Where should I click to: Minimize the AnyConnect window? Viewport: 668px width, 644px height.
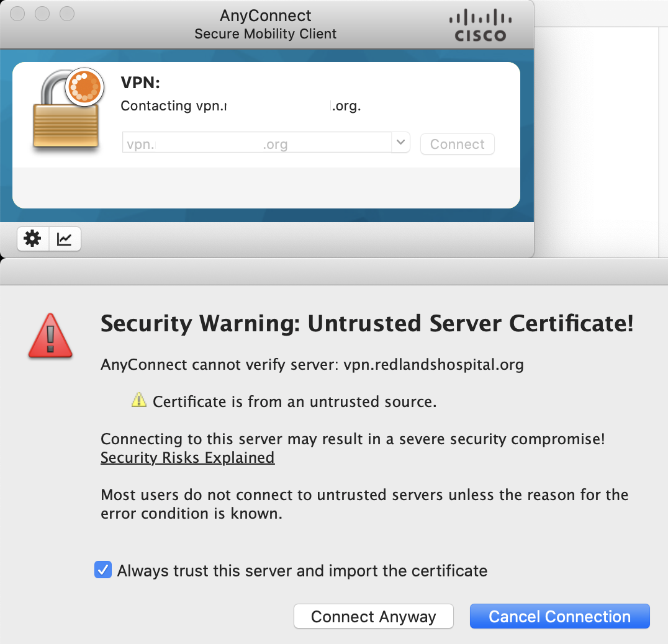click(x=42, y=14)
